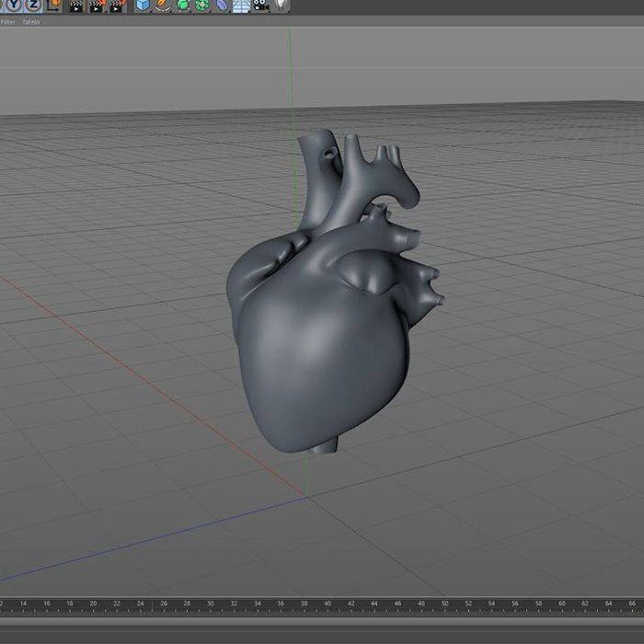Viewport: 644px width, 644px height.
Task: Open the viewport Filter menu
Action: (x=7, y=22)
